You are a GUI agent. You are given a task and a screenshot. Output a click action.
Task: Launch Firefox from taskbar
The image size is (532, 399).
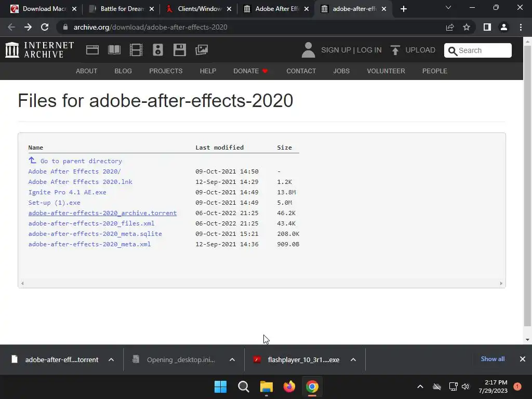click(x=289, y=387)
